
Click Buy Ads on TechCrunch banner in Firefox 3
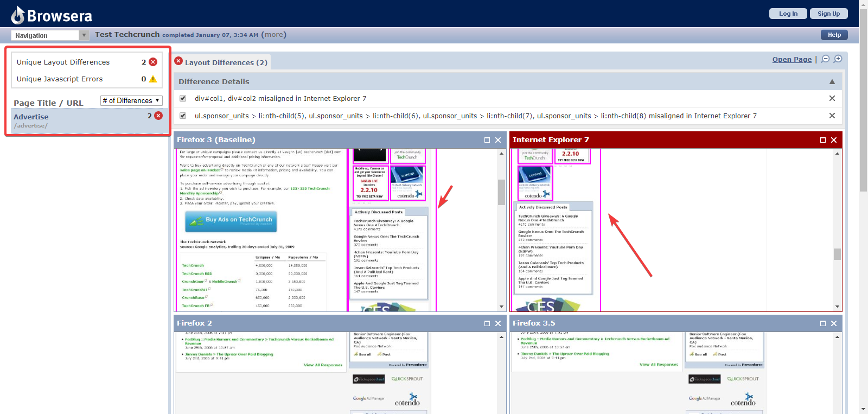point(231,221)
